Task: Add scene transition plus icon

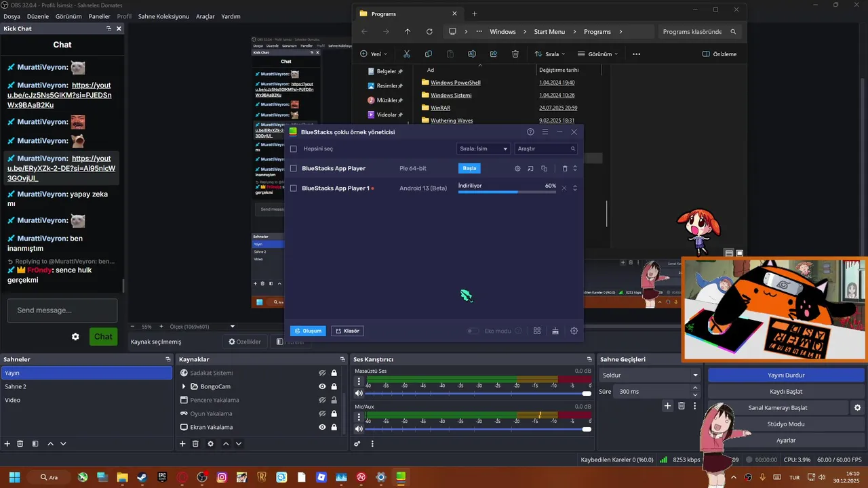Action: [x=668, y=405]
